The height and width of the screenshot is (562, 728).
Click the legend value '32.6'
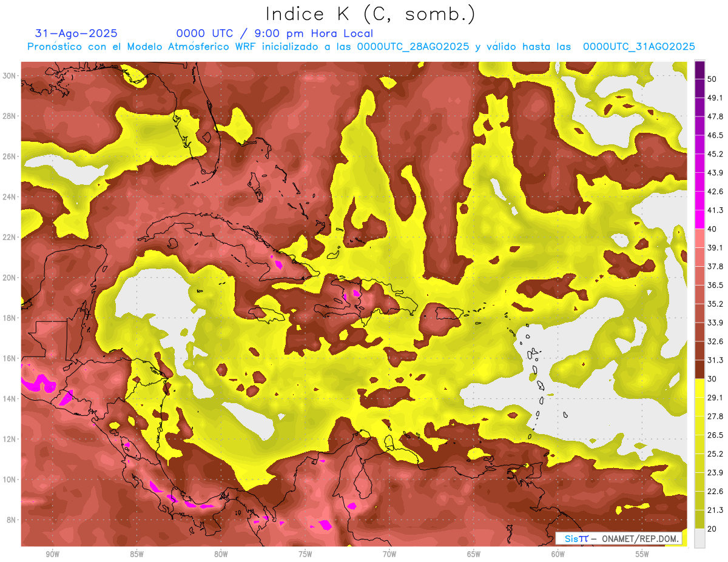[x=715, y=341]
